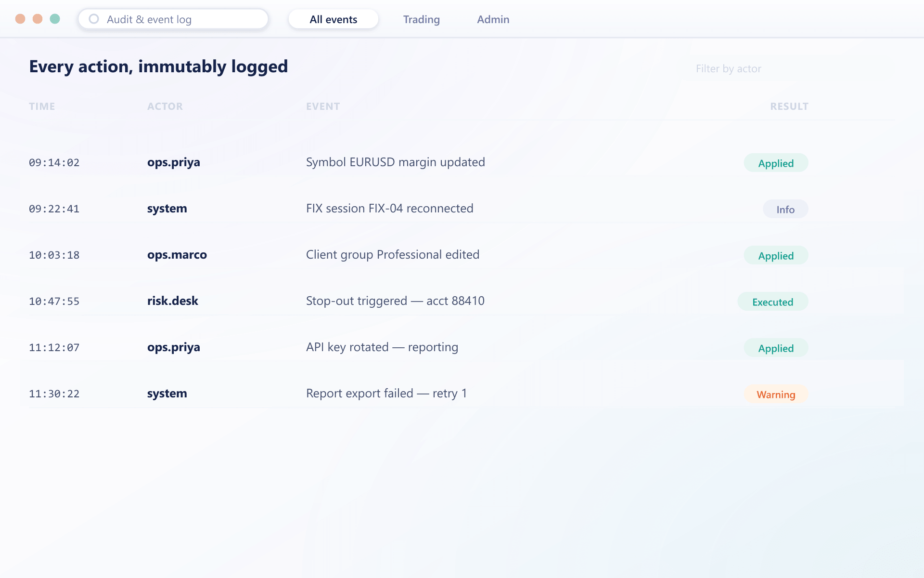Image resolution: width=924 pixels, height=578 pixels.
Task: Click the green maximize window dot
Action: 55,19
